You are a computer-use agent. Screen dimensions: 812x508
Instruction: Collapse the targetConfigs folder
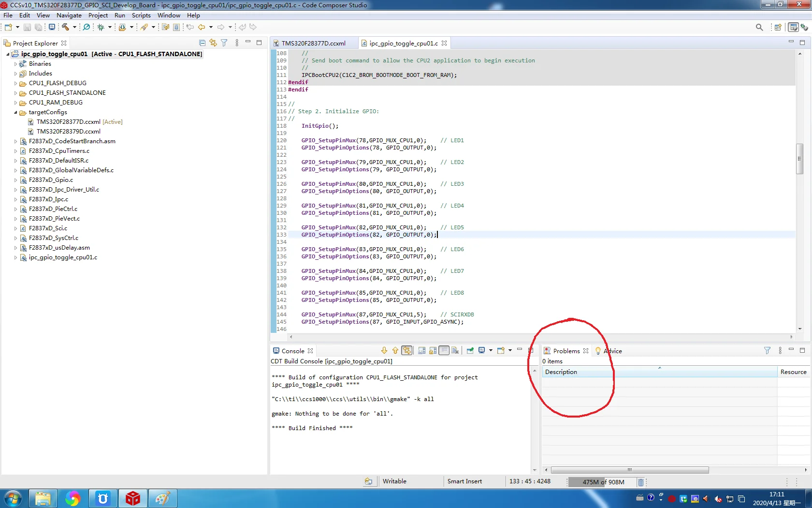coord(15,112)
